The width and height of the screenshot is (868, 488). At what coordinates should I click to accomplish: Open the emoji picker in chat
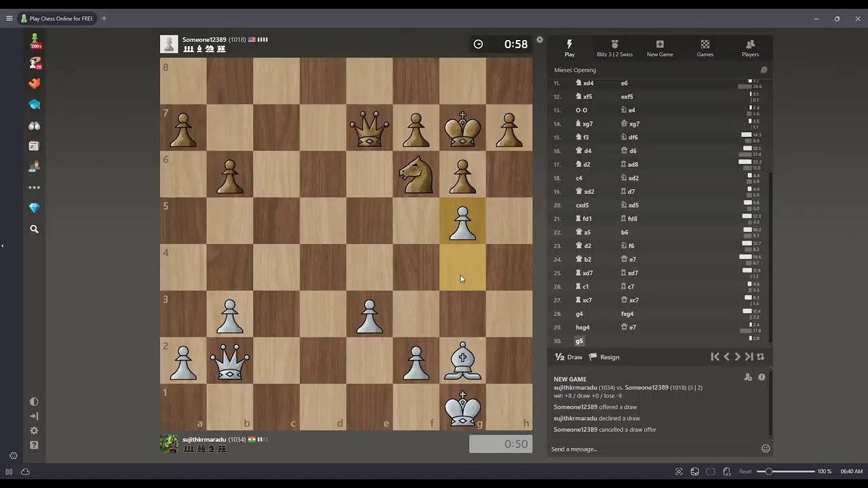[766, 449]
